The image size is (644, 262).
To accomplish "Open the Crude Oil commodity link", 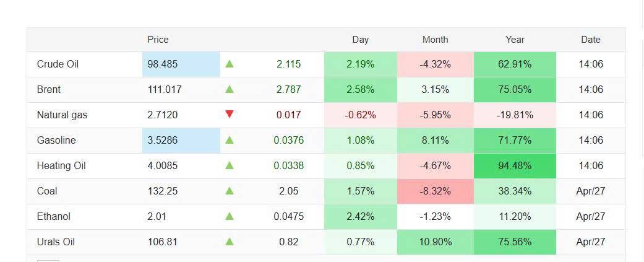I will [x=58, y=64].
